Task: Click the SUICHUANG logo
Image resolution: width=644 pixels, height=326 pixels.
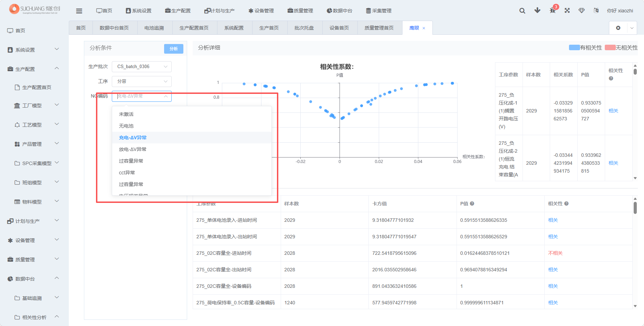Action: click(x=35, y=9)
